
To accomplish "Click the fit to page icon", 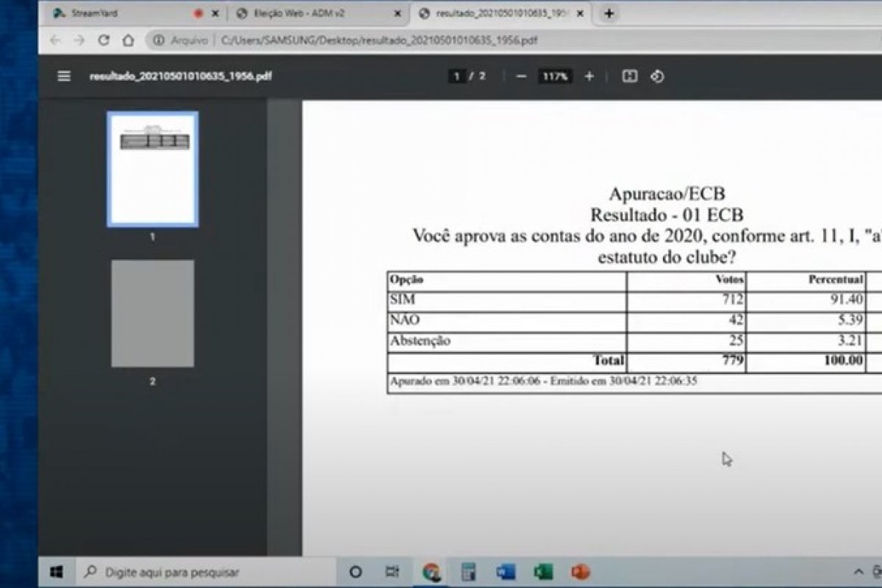I will tap(630, 76).
